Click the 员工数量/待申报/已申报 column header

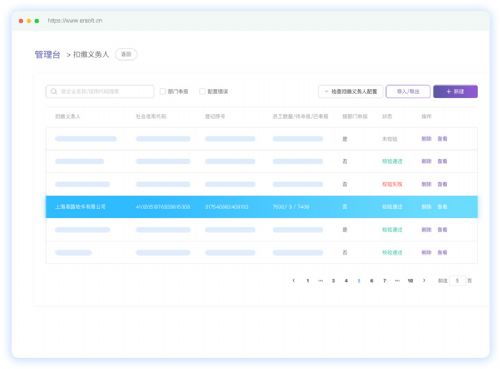[x=300, y=116]
